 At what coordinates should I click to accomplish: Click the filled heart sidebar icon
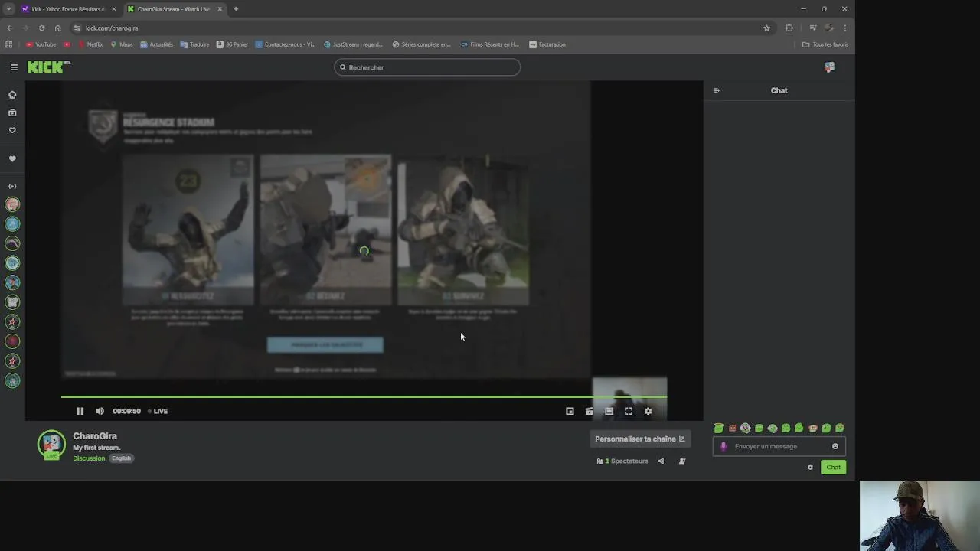(x=12, y=159)
